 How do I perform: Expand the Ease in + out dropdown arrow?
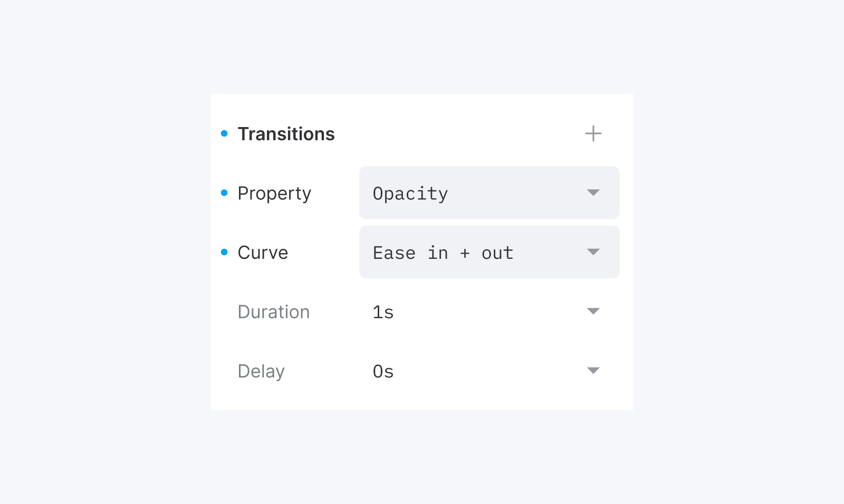(x=593, y=252)
